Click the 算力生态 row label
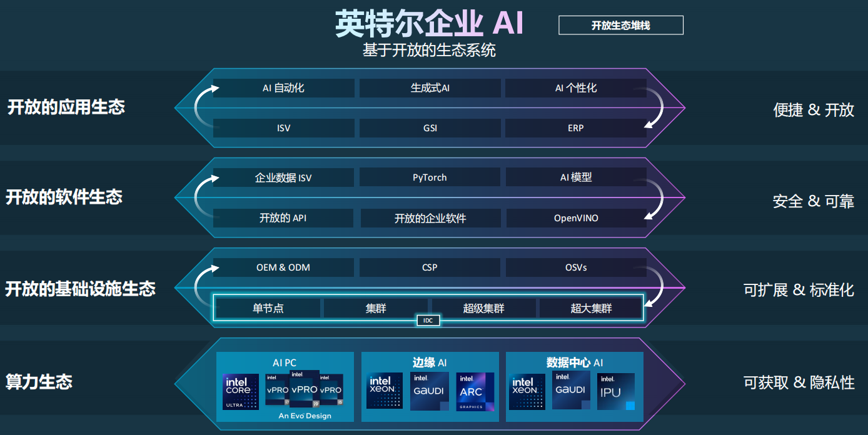The width and height of the screenshot is (868, 435). pyautogui.click(x=39, y=382)
